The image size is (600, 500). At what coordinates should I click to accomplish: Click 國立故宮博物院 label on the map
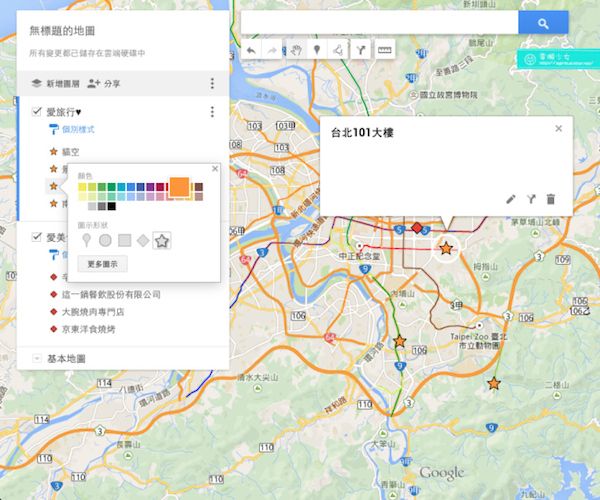[x=448, y=94]
